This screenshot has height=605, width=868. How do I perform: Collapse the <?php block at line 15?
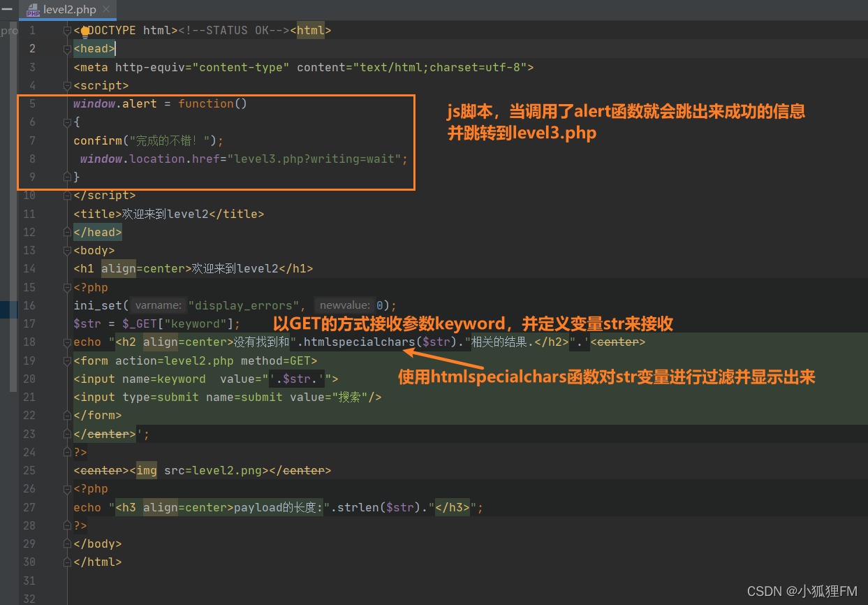click(x=67, y=287)
